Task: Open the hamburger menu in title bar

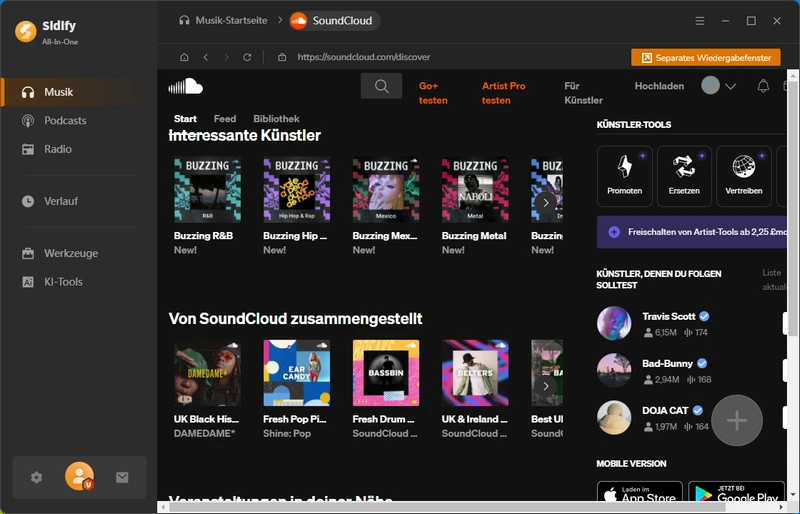Action: pyautogui.click(x=700, y=21)
